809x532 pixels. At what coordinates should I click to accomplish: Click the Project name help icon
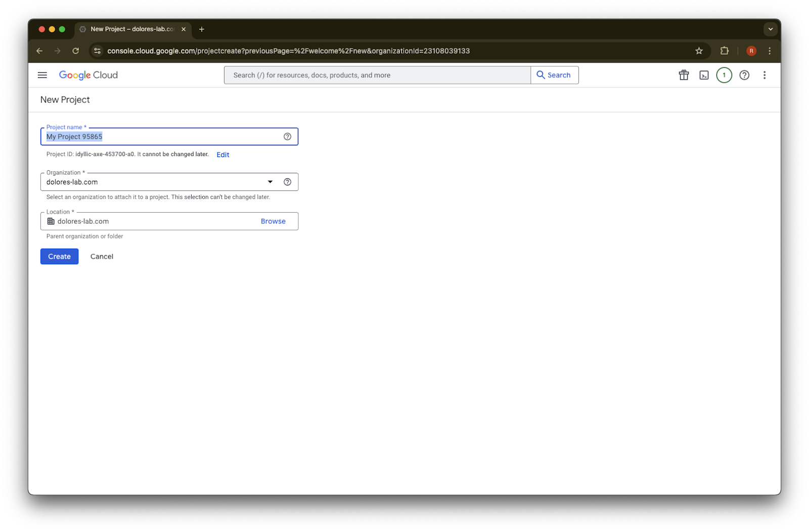287,136
